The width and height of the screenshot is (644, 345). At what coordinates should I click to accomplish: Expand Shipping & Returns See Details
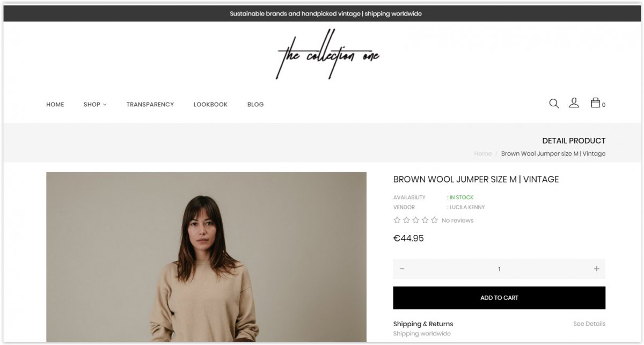pyautogui.click(x=589, y=324)
